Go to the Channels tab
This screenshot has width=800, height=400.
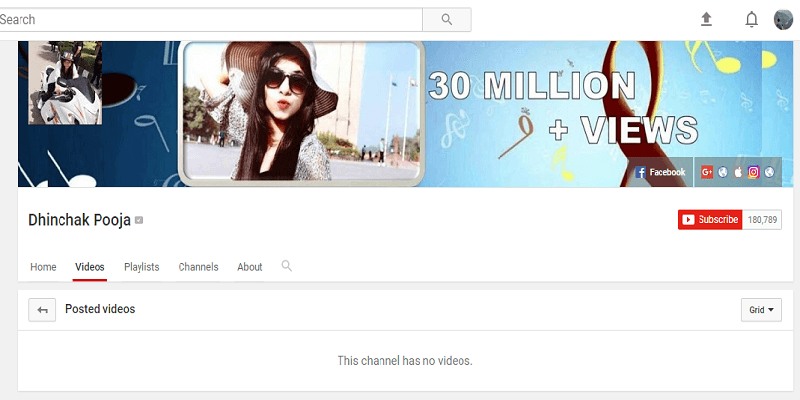point(198,267)
